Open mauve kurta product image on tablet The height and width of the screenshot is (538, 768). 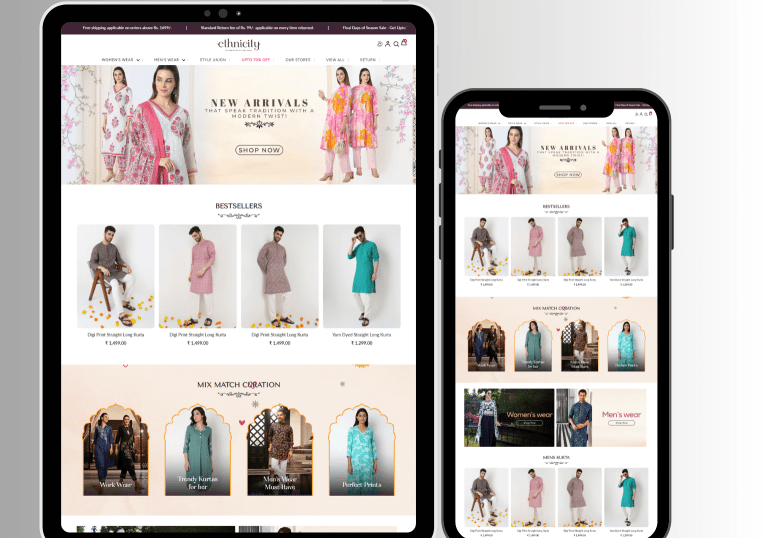[280, 276]
